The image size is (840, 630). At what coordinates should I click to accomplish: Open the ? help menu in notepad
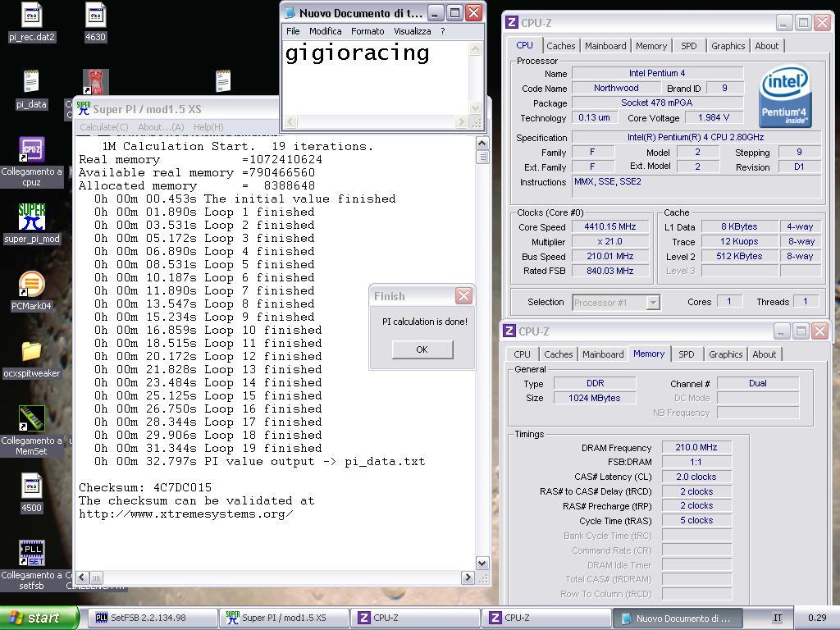(442, 31)
